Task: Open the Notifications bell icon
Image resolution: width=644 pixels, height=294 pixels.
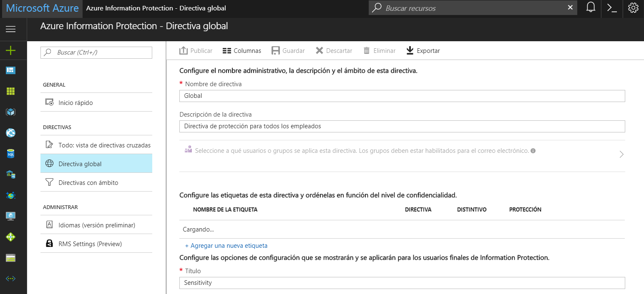Action: tap(590, 7)
